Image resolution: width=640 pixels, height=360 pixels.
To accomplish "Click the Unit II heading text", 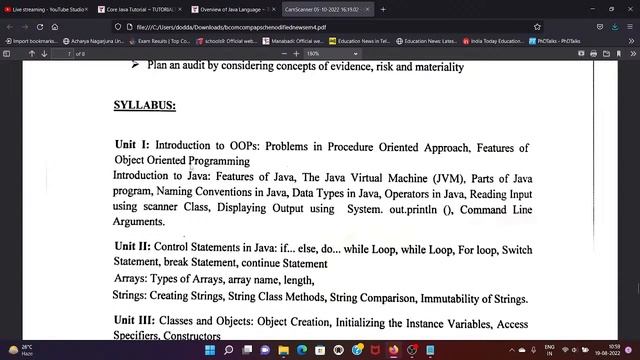I will [x=133, y=247].
